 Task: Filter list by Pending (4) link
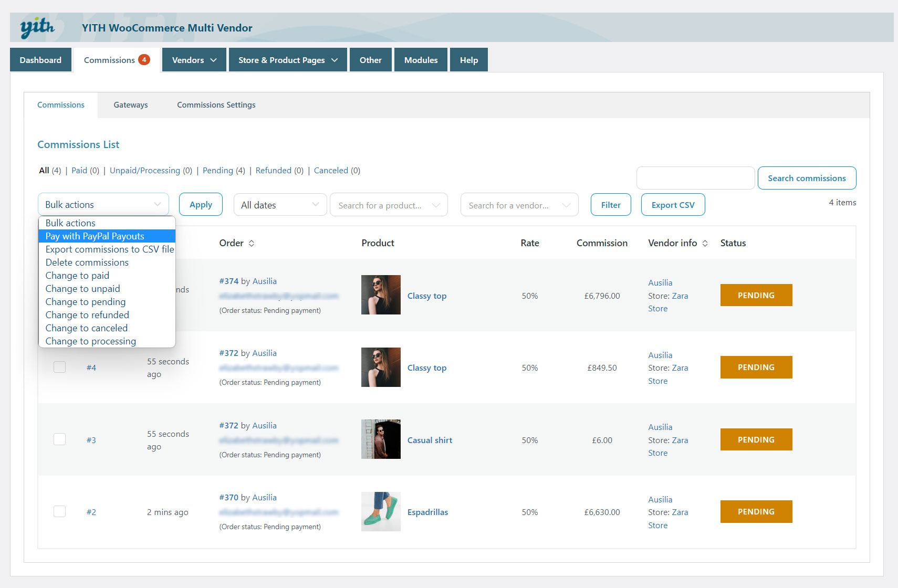224,171
